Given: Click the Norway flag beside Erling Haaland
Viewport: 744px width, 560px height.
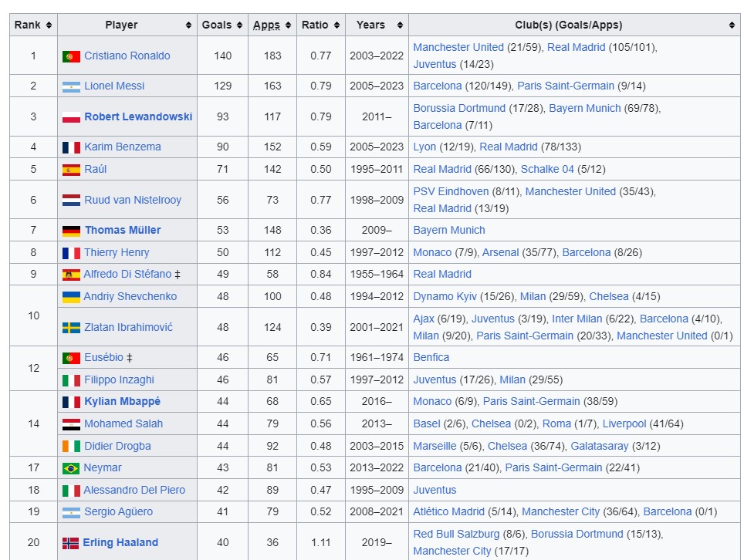Looking at the screenshot, I should pyautogui.click(x=70, y=543).
